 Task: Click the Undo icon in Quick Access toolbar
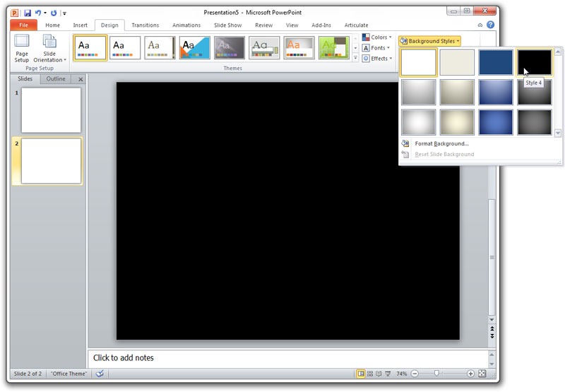point(37,13)
